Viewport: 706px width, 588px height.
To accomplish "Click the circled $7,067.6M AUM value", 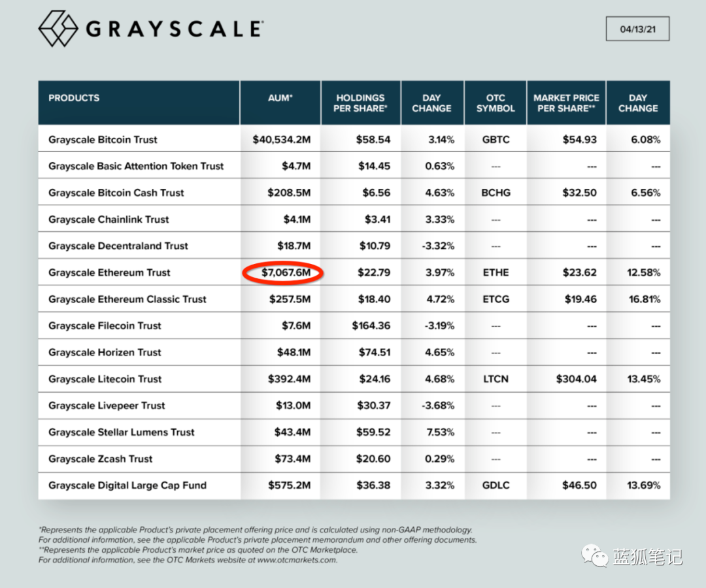I will tap(283, 272).
